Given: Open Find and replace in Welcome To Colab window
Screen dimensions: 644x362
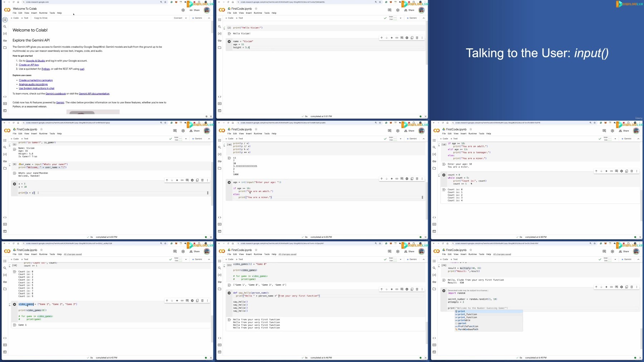Looking at the screenshot, I should (x=5, y=26).
